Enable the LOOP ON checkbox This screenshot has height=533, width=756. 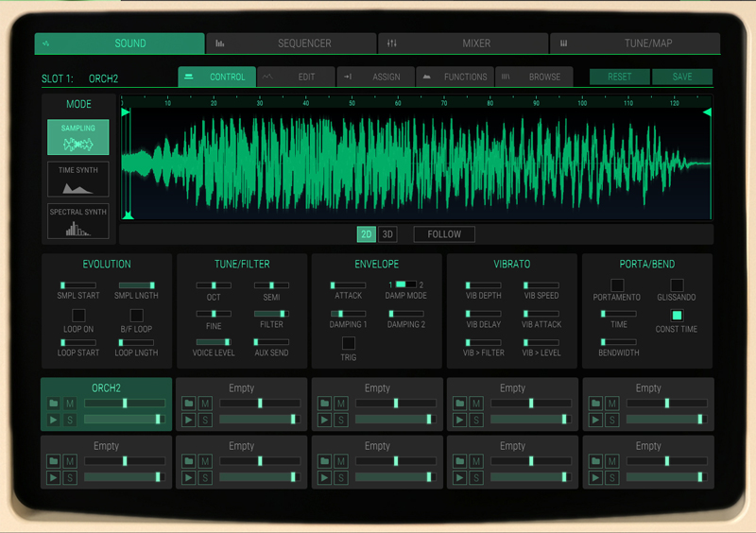(78, 316)
